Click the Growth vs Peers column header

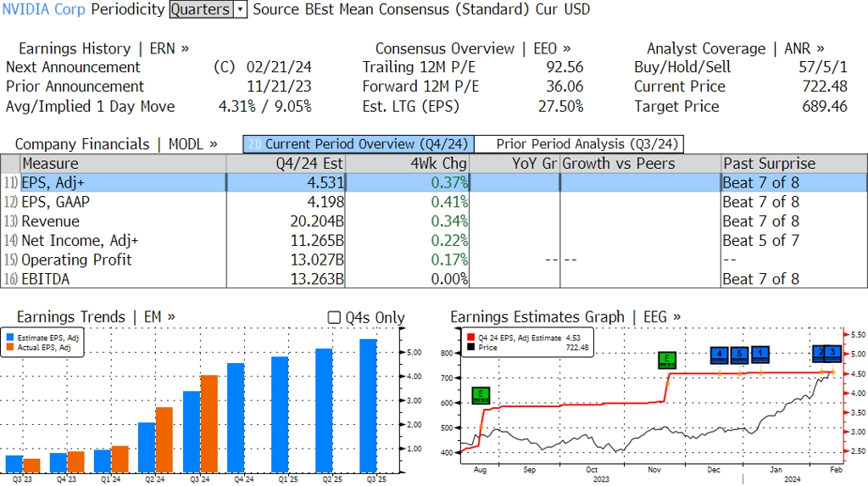[641, 164]
